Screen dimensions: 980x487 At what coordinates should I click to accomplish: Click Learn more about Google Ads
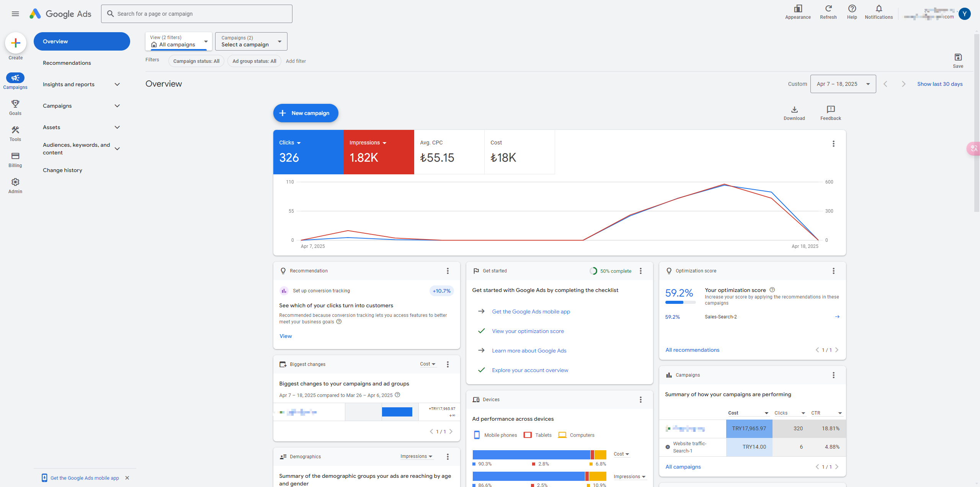click(529, 351)
